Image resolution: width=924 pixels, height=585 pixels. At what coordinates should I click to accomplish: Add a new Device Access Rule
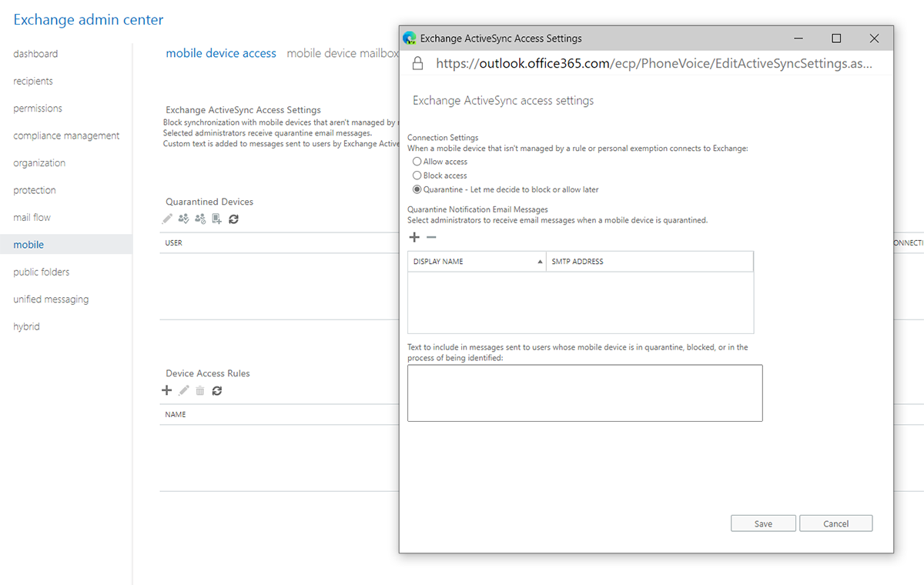(x=167, y=391)
